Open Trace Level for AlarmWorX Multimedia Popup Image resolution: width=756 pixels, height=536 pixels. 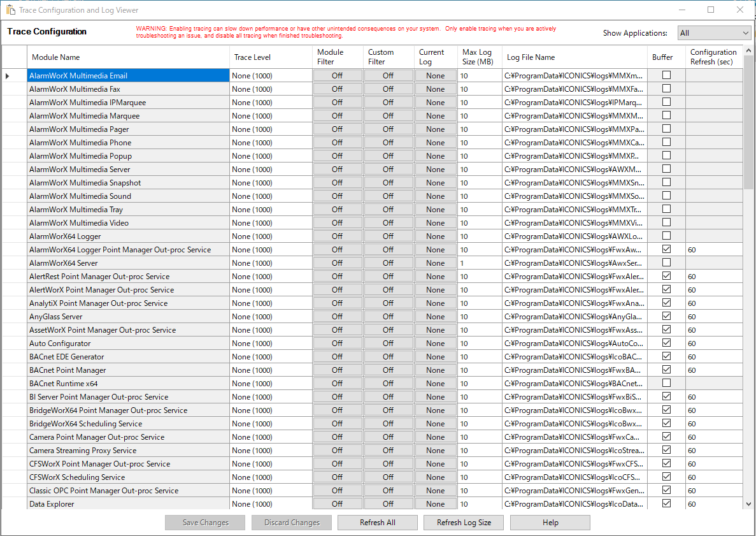point(271,156)
